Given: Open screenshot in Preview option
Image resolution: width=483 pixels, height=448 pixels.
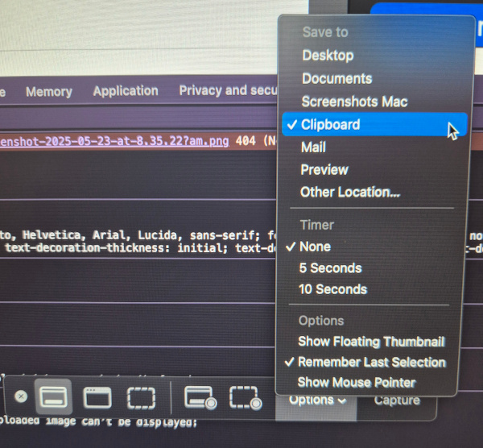Looking at the screenshot, I should click(x=324, y=169).
